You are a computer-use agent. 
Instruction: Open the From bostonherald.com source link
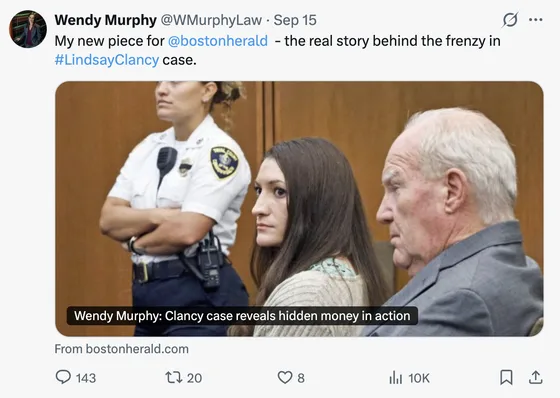point(121,349)
